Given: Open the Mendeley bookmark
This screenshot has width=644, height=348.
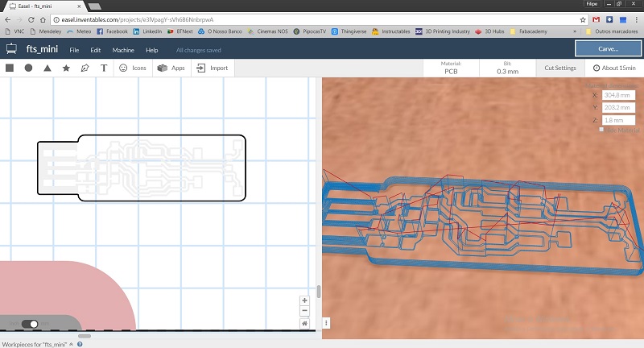Looking at the screenshot, I should [x=46, y=31].
